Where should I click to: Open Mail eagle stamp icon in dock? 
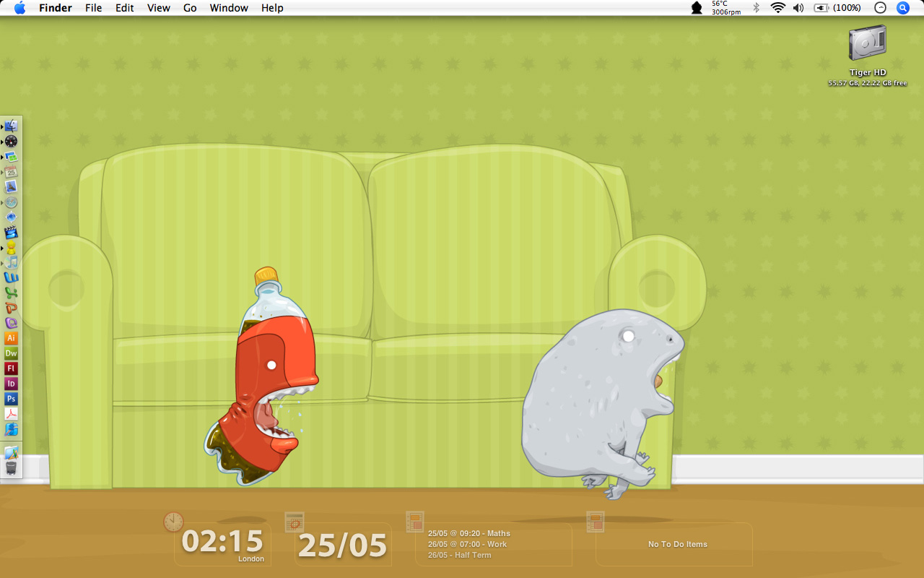pos(11,186)
